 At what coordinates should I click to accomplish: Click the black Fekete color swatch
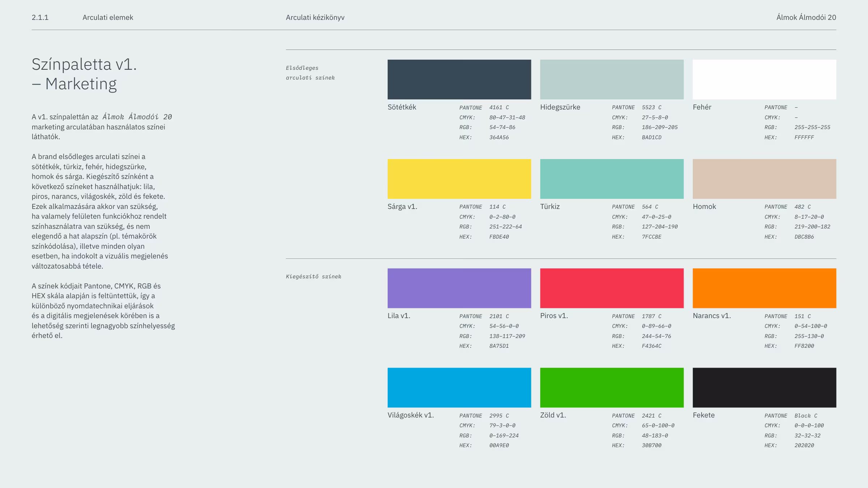(x=765, y=388)
